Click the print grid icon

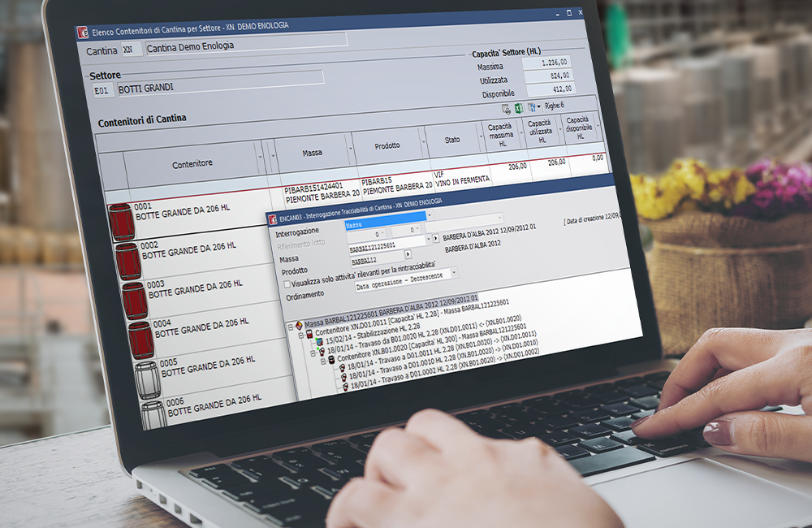point(506,108)
